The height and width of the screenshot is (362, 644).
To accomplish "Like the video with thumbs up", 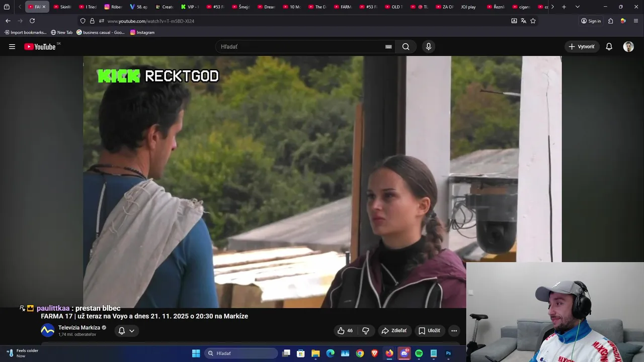I will click(345, 331).
